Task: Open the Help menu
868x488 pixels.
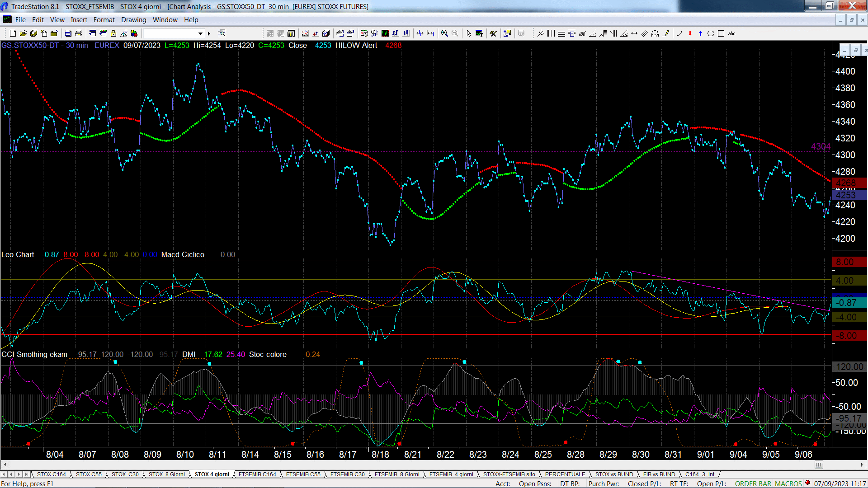Action: pyautogui.click(x=191, y=20)
